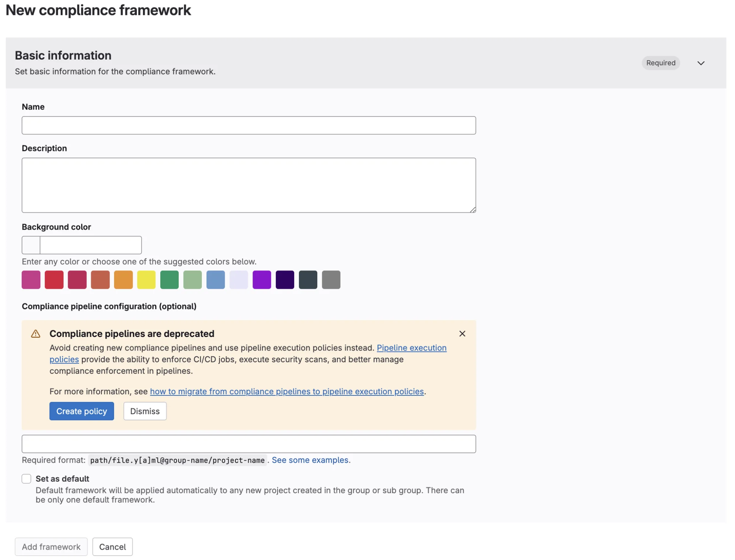Pick the bright purple color swatch
The height and width of the screenshot is (560, 735).
tap(262, 280)
